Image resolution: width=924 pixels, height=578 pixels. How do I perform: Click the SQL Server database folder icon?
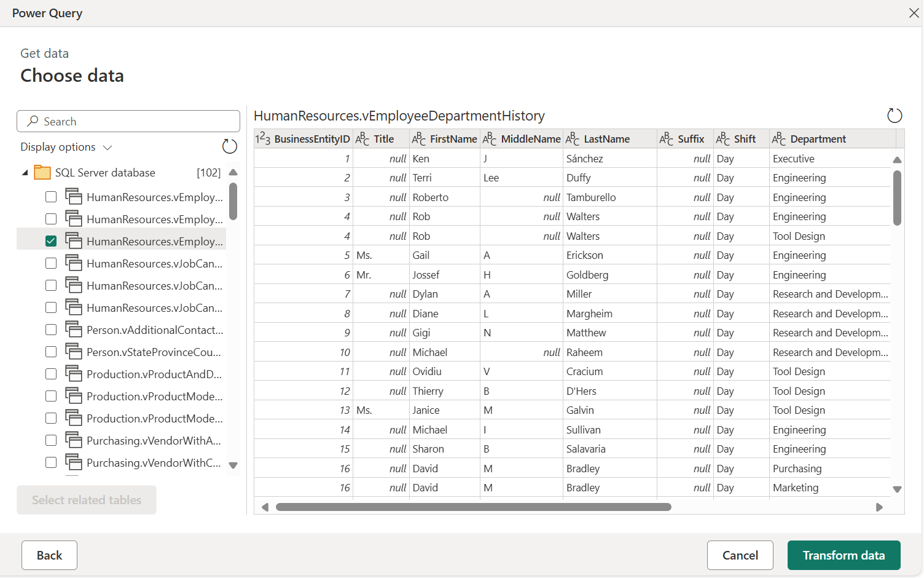coord(42,172)
